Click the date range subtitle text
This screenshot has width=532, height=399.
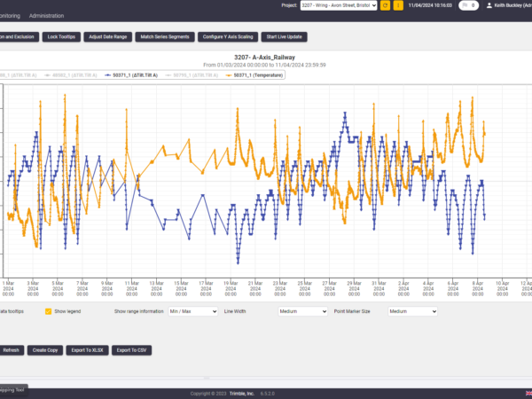click(264, 65)
